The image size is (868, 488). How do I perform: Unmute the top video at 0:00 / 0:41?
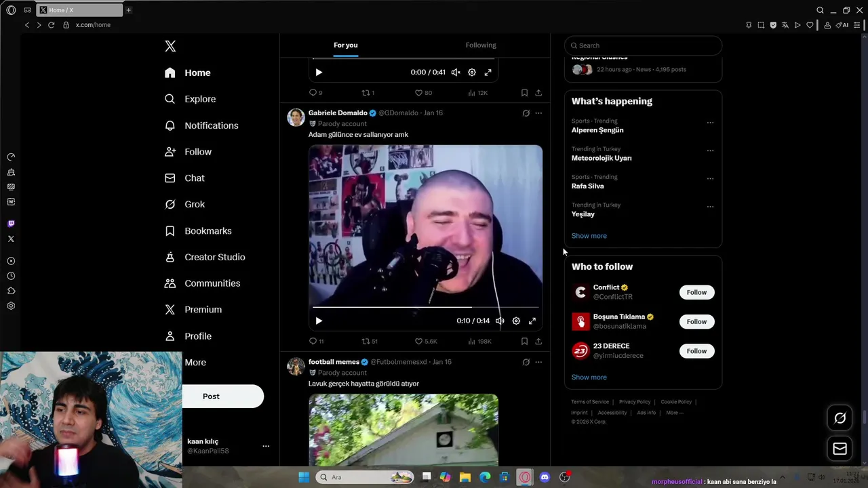456,73
